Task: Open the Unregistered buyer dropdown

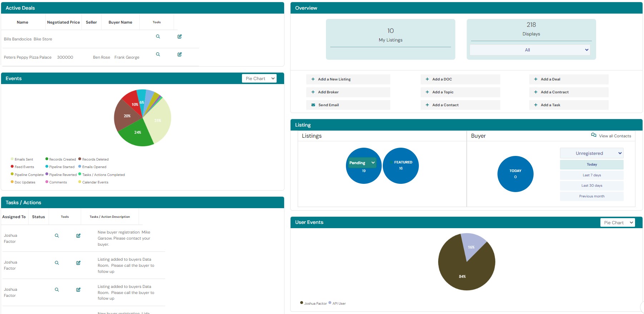Action: point(591,153)
